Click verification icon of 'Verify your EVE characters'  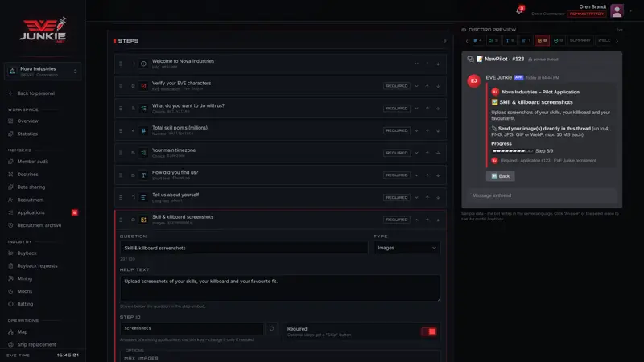click(143, 86)
